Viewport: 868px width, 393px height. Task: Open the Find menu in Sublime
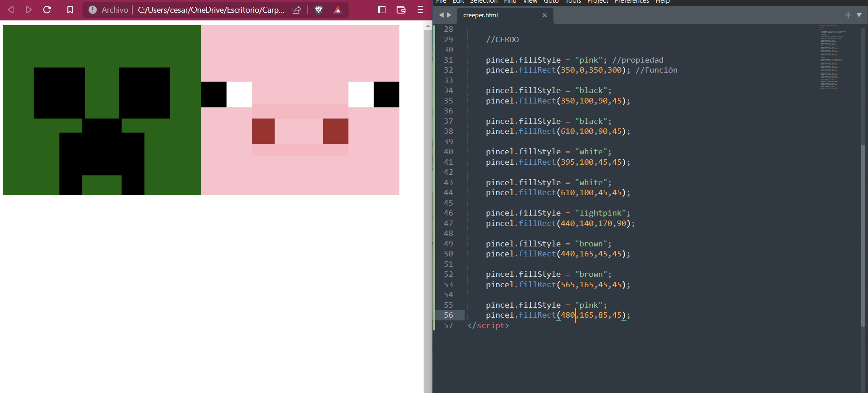pyautogui.click(x=510, y=1)
